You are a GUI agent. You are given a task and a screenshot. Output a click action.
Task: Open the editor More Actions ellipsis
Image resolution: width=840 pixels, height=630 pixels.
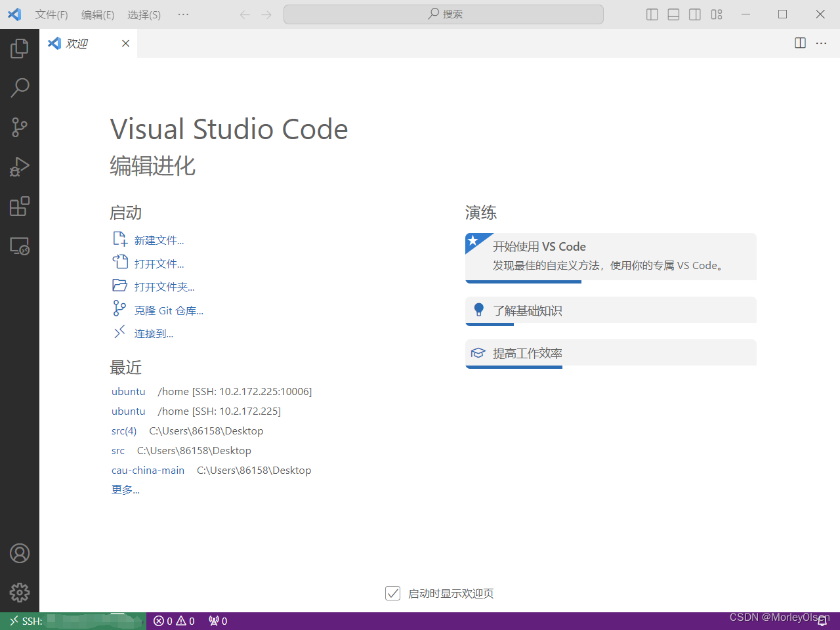pos(821,43)
